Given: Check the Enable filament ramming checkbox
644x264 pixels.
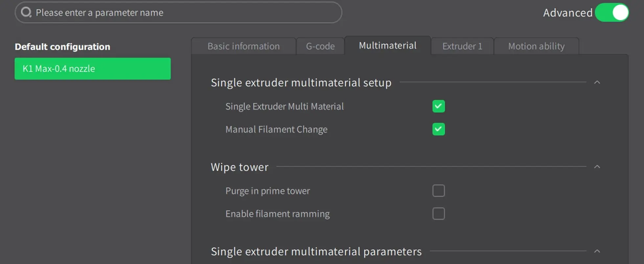Looking at the screenshot, I should tap(438, 214).
